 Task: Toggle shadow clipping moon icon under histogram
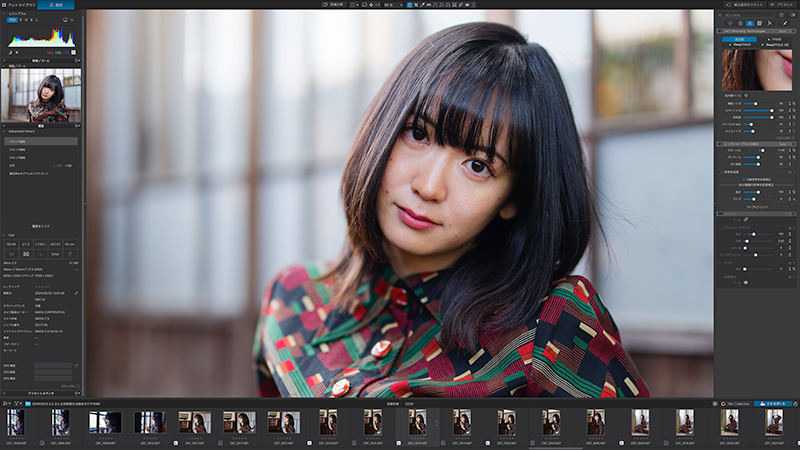[10, 52]
